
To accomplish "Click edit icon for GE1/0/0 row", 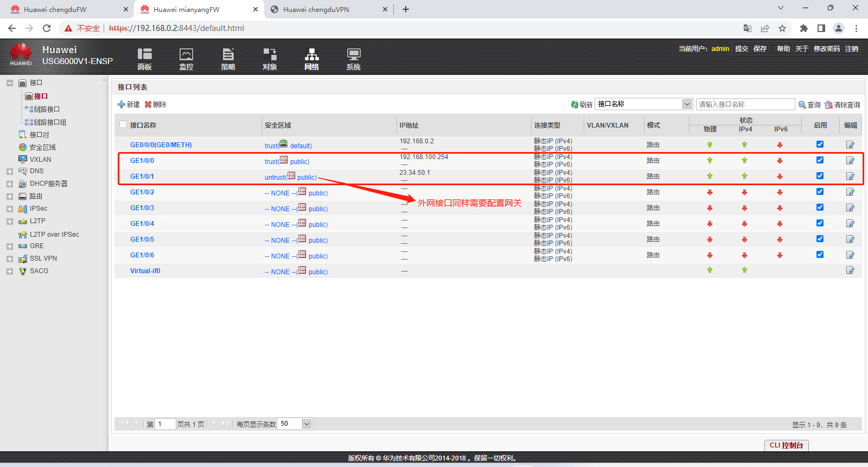I will tap(850, 161).
